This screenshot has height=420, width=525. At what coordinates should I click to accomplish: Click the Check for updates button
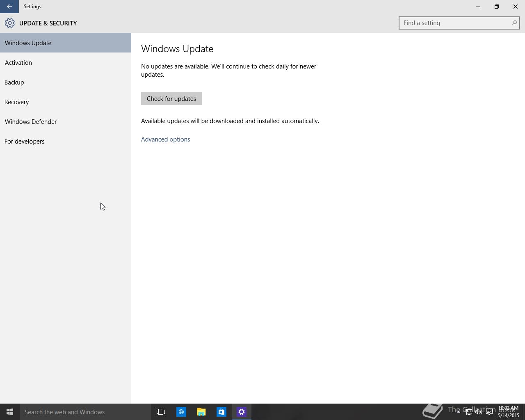(x=171, y=98)
